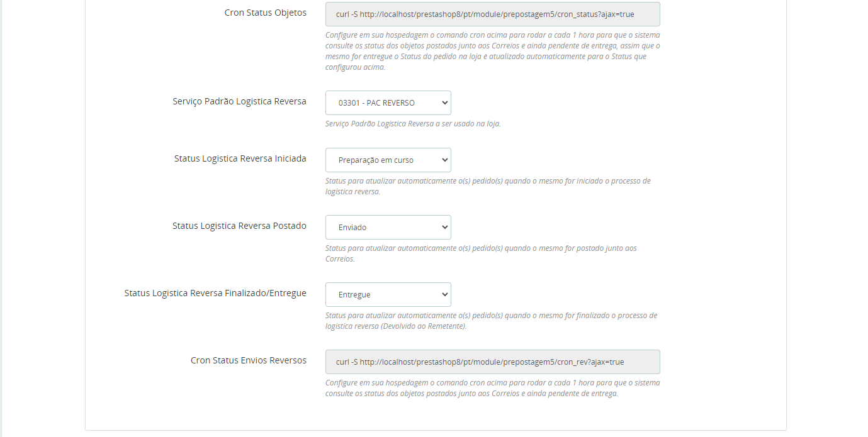The width and height of the screenshot is (868, 437).
Task: Expand the Status Logistica Reversa Iniciada select
Action: tap(388, 160)
